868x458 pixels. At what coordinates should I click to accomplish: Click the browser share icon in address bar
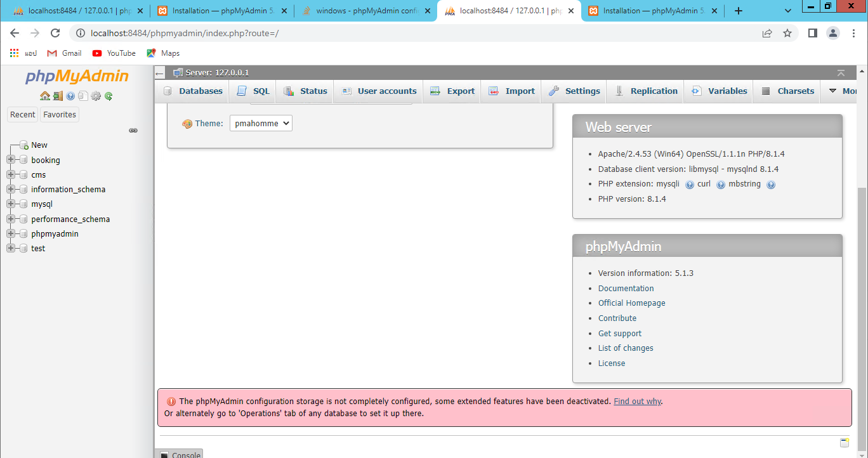tap(767, 33)
